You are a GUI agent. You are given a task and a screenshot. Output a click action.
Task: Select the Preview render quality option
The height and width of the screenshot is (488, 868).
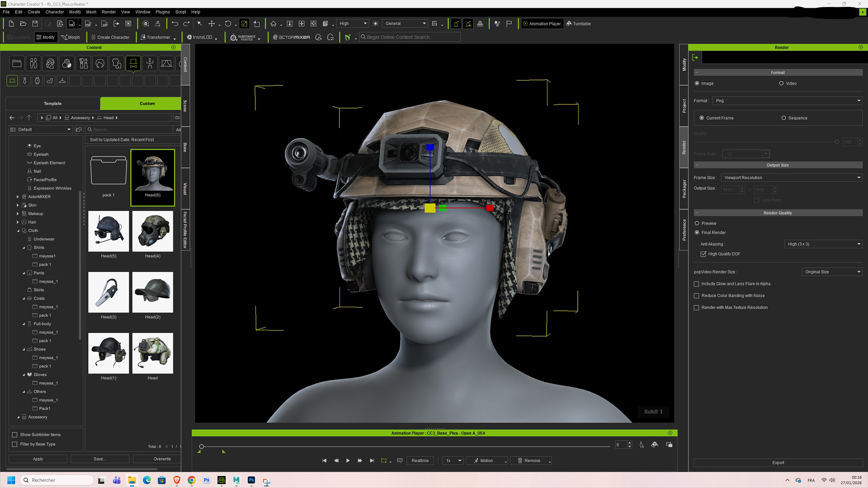697,224
